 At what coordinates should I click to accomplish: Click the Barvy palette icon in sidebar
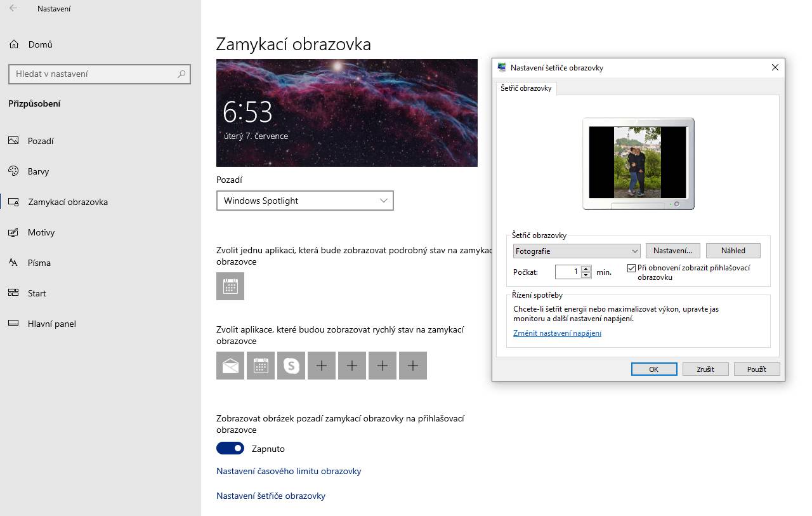[13, 171]
